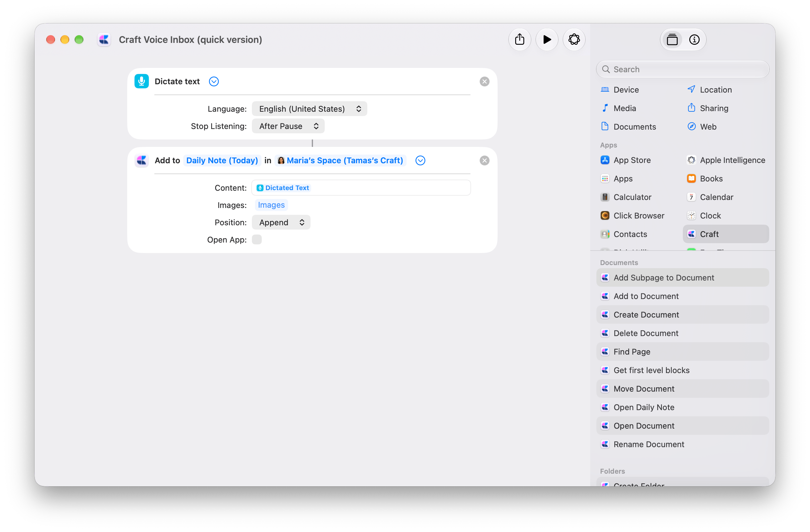Collapse the Add to Daily Note options
This screenshot has width=810, height=532.
coord(420,160)
